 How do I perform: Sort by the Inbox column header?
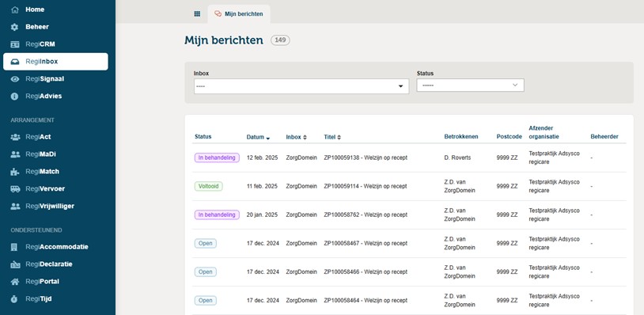(296, 137)
